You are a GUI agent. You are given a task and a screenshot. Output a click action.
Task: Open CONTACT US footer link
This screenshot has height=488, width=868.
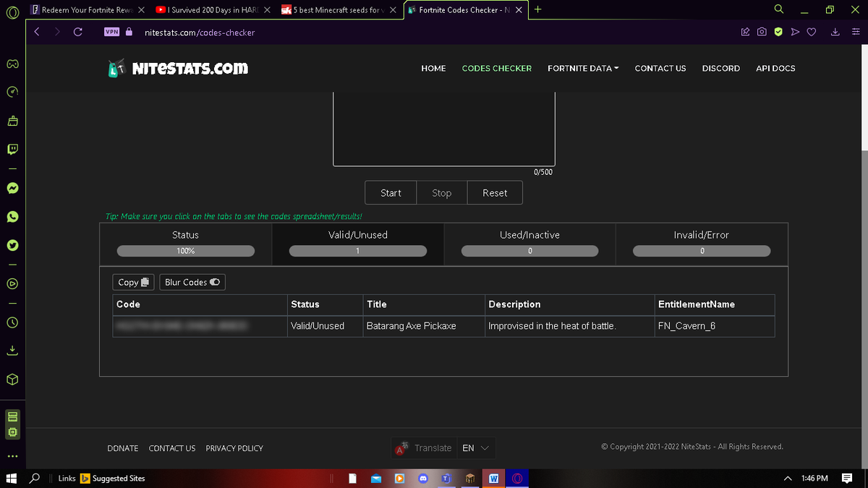172,448
